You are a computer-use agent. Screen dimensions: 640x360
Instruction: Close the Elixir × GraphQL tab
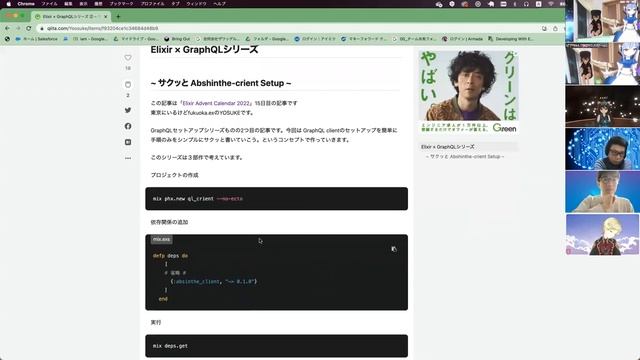pyautogui.click(x=105, y=17)
